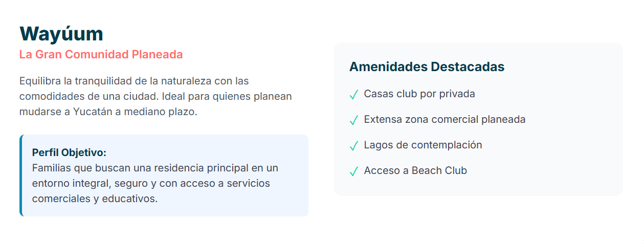Click the Acceso a Beach Club amenity text
This screenshot has width=644, height=241.
click(x=415, y=171)
